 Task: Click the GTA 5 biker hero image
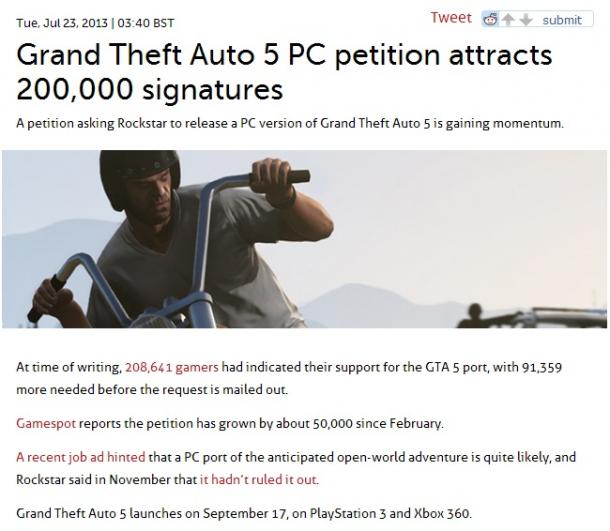coord(304,239)
